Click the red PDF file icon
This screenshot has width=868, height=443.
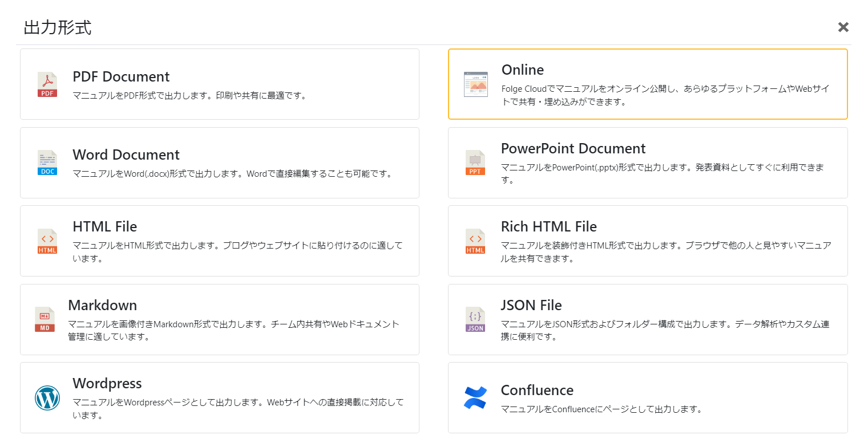47,84
